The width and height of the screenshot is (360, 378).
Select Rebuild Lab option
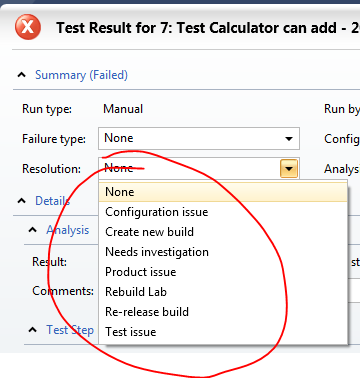pos(223,292)
